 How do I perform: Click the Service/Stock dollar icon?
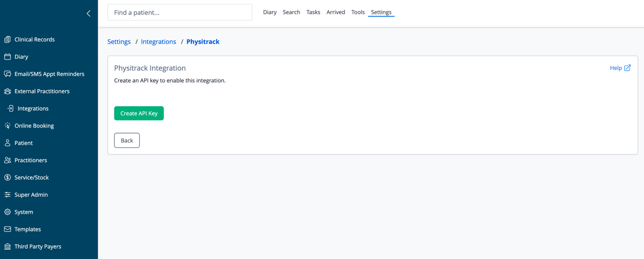click(7, 177)
